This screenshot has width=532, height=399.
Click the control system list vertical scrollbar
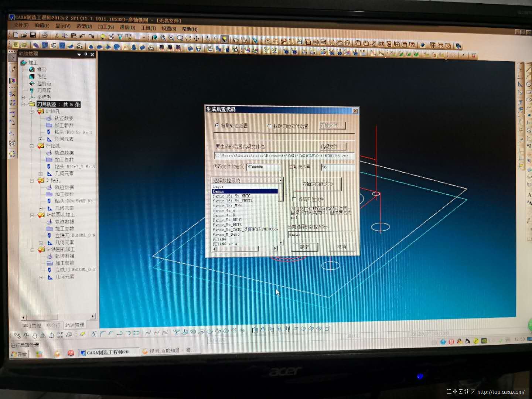pyautogui.click(x=281, y=211)
